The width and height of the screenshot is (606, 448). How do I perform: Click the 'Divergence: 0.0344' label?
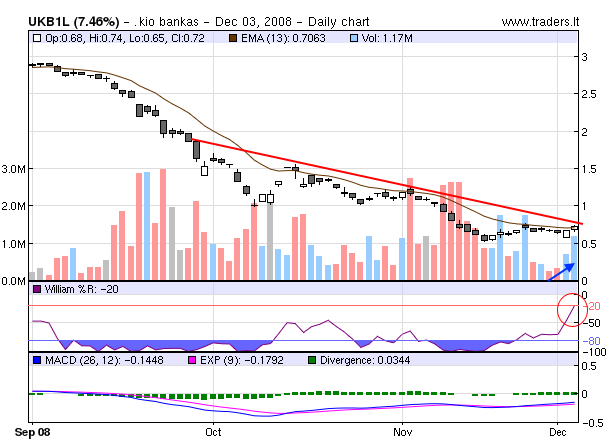pyautogui.click(x=365, y=360)
